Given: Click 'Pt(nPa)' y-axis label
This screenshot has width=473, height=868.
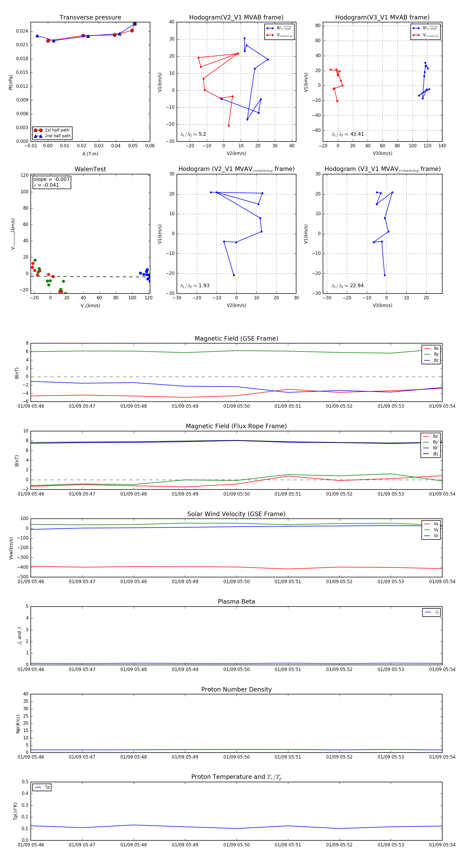Looking at the screenshot, I should click(11, 82).
